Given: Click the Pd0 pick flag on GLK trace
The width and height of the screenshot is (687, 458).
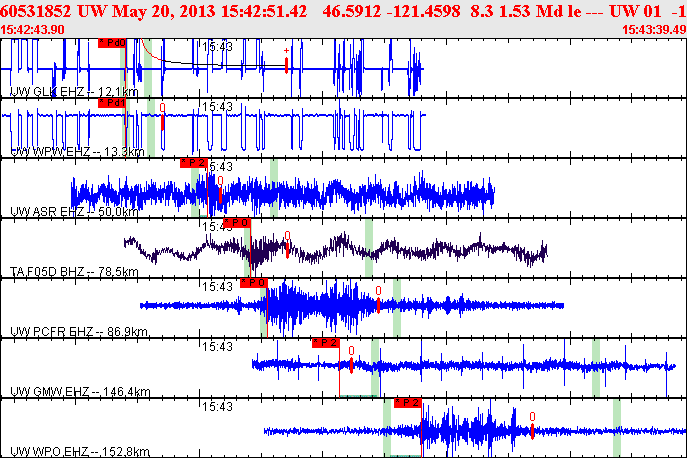Looking at the screenshot, I should pos(112,43).
